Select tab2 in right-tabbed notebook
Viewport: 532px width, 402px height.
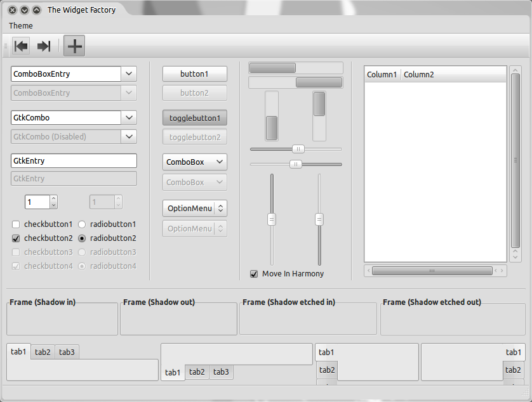513,370
